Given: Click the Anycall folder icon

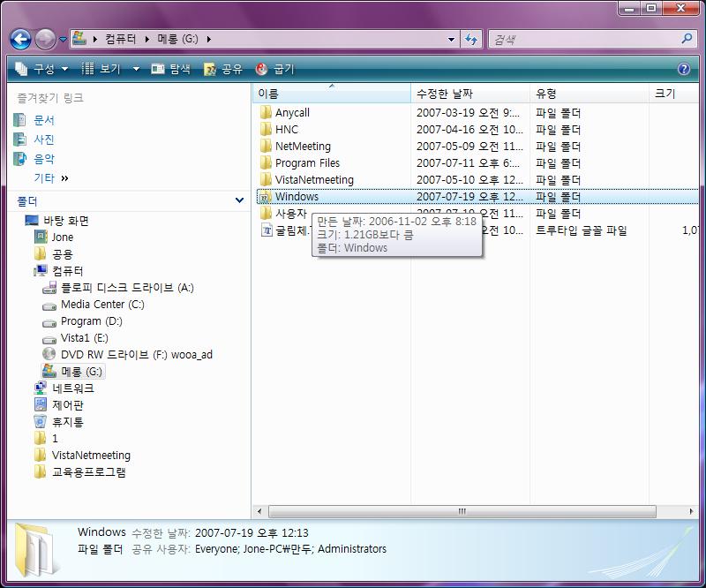Looking at the screenshot, I should tap(267, 112).
